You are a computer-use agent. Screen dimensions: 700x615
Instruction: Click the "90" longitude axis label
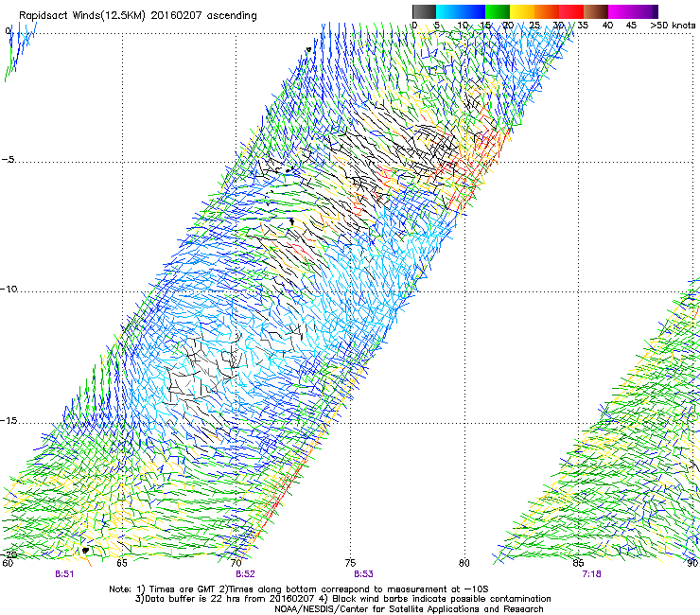(x=692, y=563)
